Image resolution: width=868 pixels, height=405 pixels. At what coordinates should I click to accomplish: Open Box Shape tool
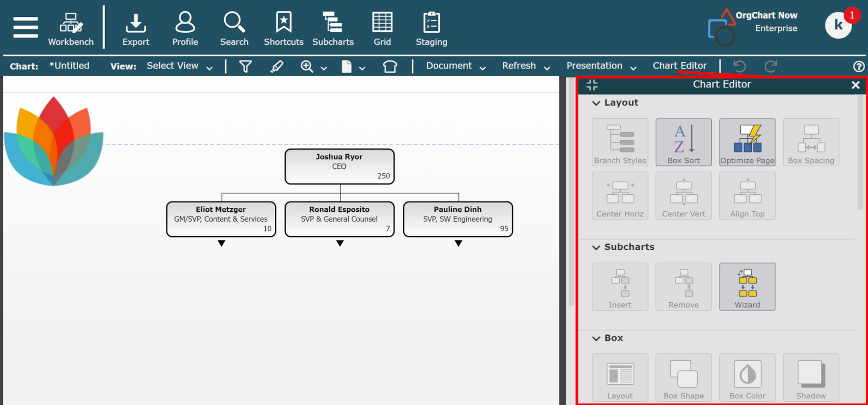684,378
